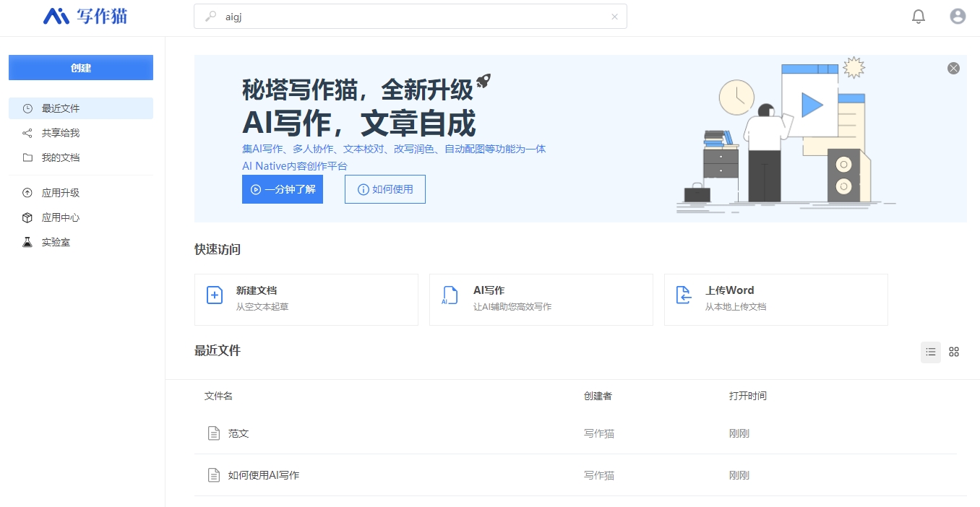This screenshot has width=980, height=507.
Task: Click the rocket icon in banner title
Action: tap(483, 81)
